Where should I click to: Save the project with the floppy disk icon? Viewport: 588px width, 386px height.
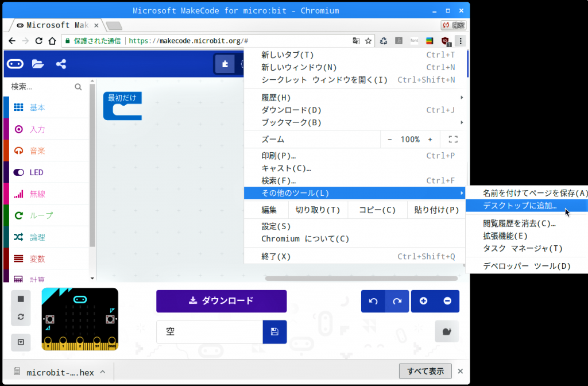click(274, 331)
